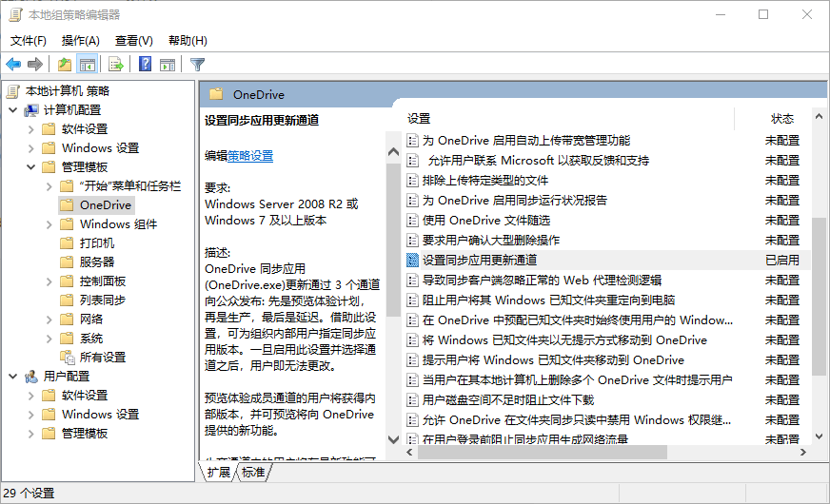Click the policy icon for 使用 OneDrive 文件随选
Viewport: 830px width, 504px height.
[x=412, y=220]
